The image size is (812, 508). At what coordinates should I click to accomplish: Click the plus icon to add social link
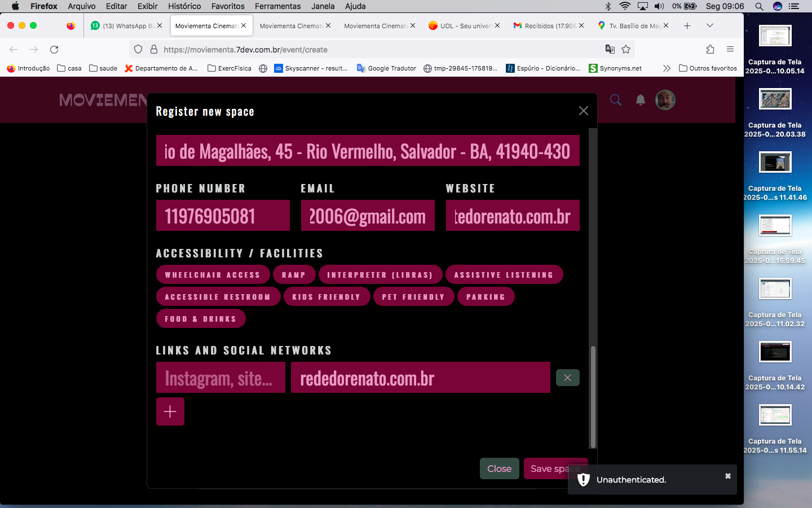170,411
